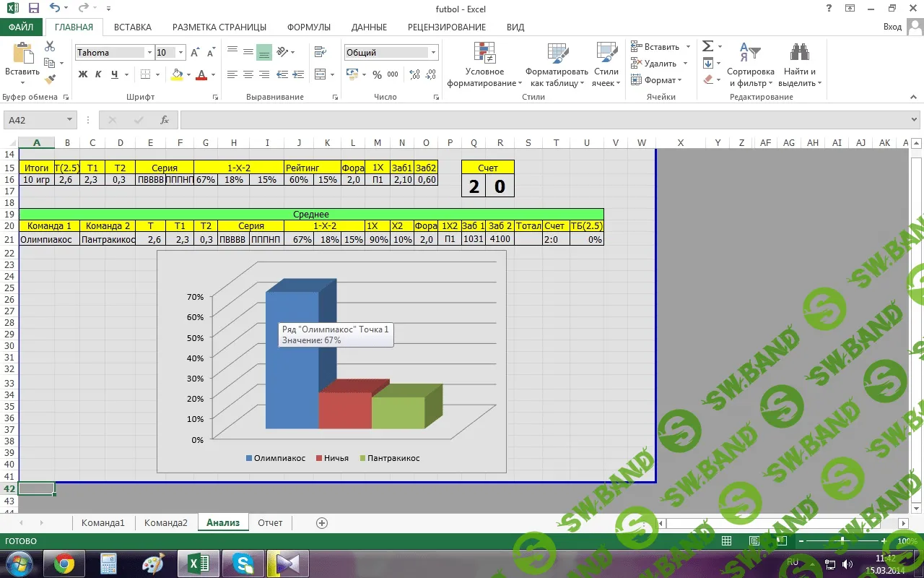Open the Name Box dropdown arrow
This screenshot has width=924, height=578.
click(x=69, y=120)
